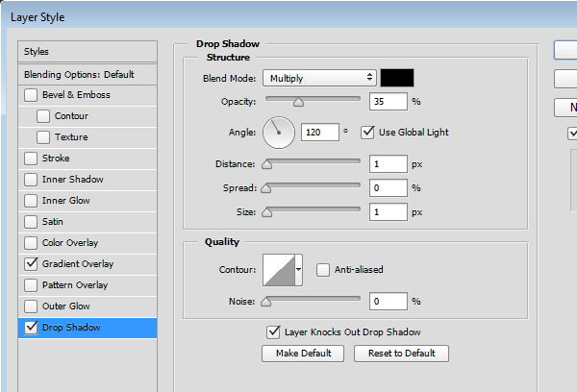Select the Stroke style item
Image resolution: width=577 pixels, height=392 pixels.
[x=56, y=159]
